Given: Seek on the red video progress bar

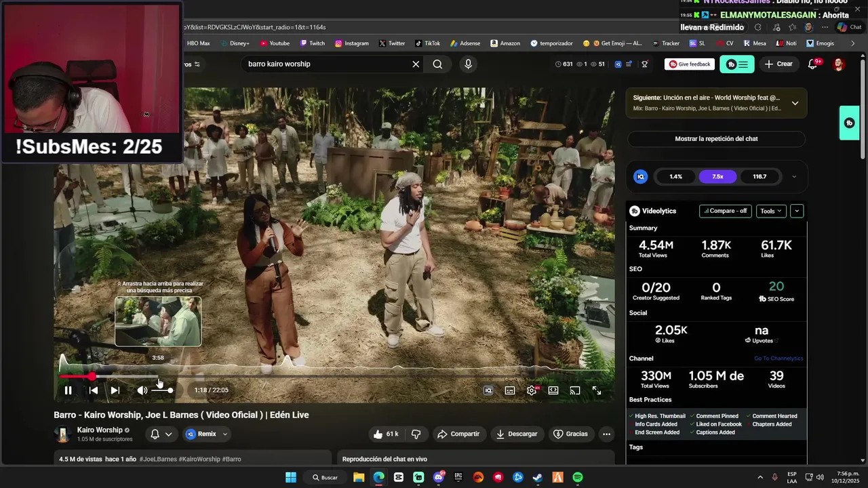Looking at the screenshot, I should coord(75,376).
